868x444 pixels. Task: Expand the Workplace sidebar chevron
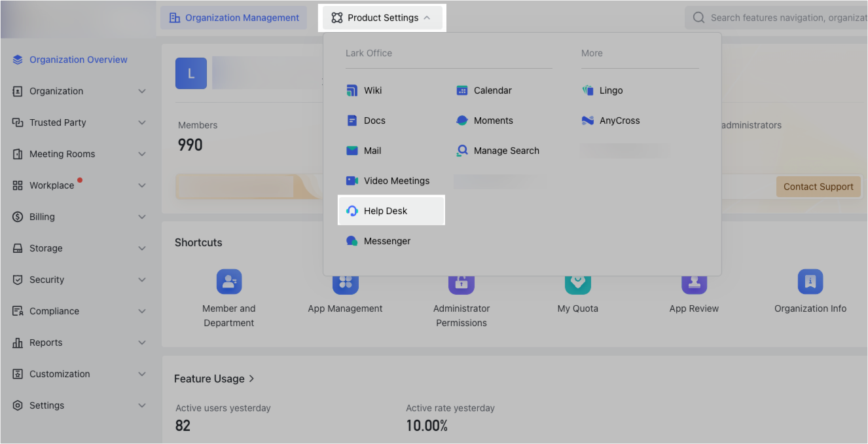pos(142,185)
